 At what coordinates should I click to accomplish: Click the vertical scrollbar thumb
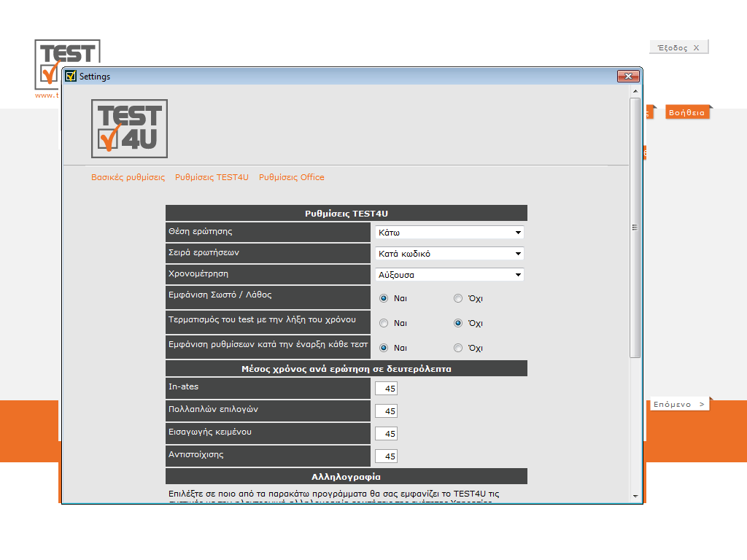point(635,227)
